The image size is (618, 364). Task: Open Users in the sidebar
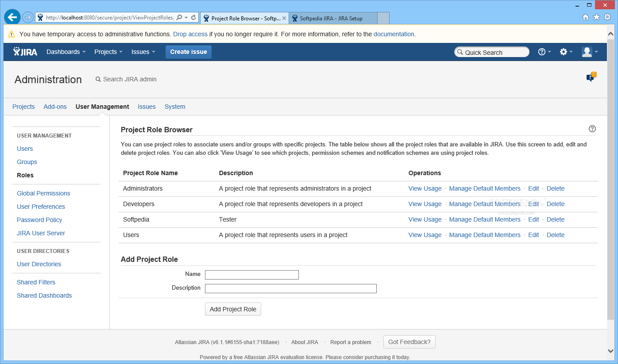pyautogui.click(x=25, y=149)
